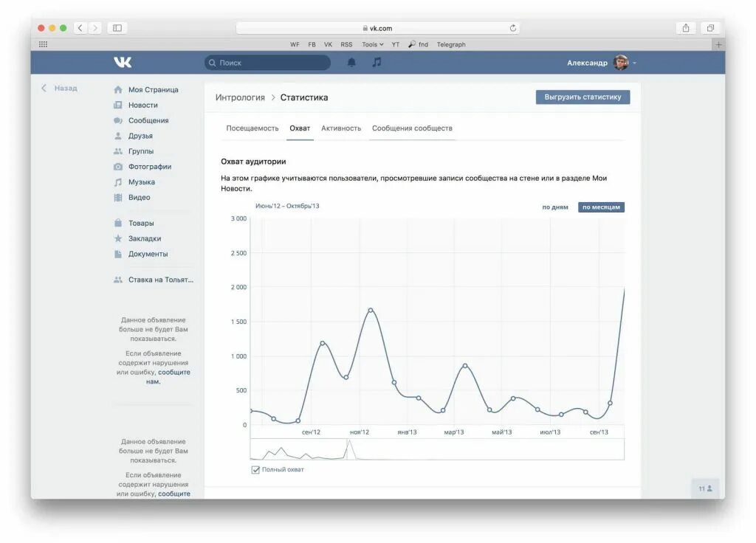Click the vk.com address bar
This screenshot has height=543, width=756.
point(377,28)
